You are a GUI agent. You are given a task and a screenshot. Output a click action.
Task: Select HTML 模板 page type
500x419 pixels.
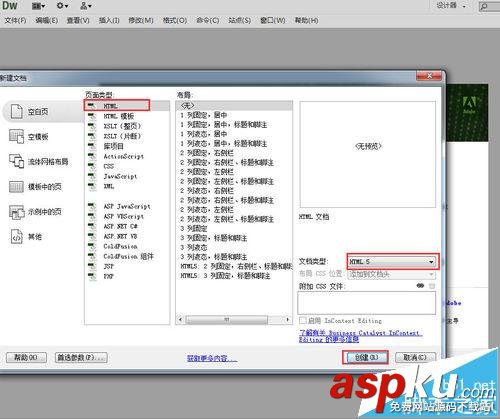coord(119,116)
